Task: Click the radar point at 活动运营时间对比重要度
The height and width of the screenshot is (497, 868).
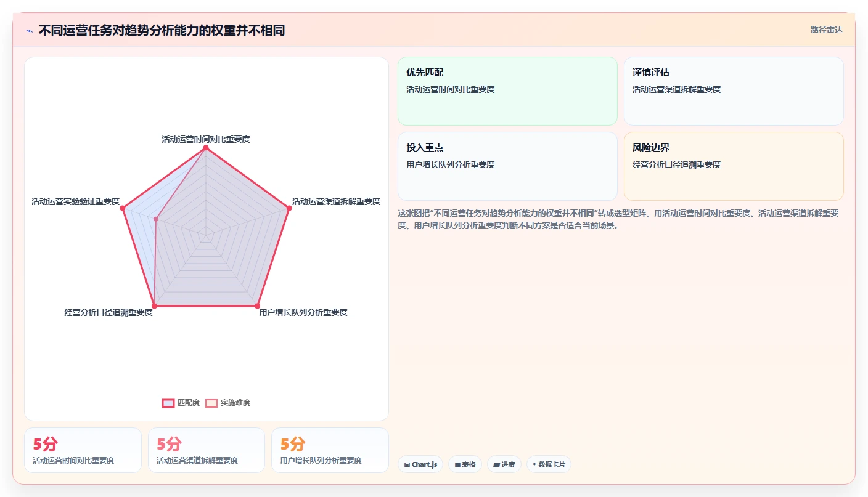Action: pos(206,148)
